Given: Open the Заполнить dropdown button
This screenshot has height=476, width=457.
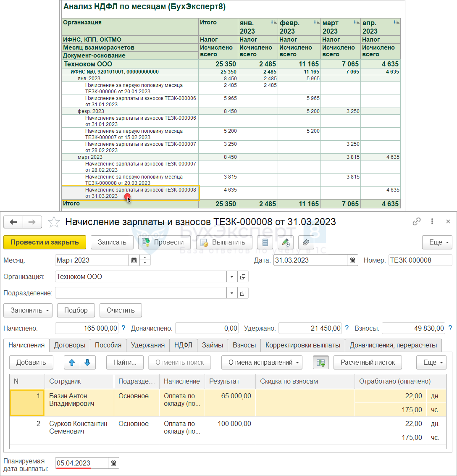Looking at the screenshot, I should click(28, 310).
